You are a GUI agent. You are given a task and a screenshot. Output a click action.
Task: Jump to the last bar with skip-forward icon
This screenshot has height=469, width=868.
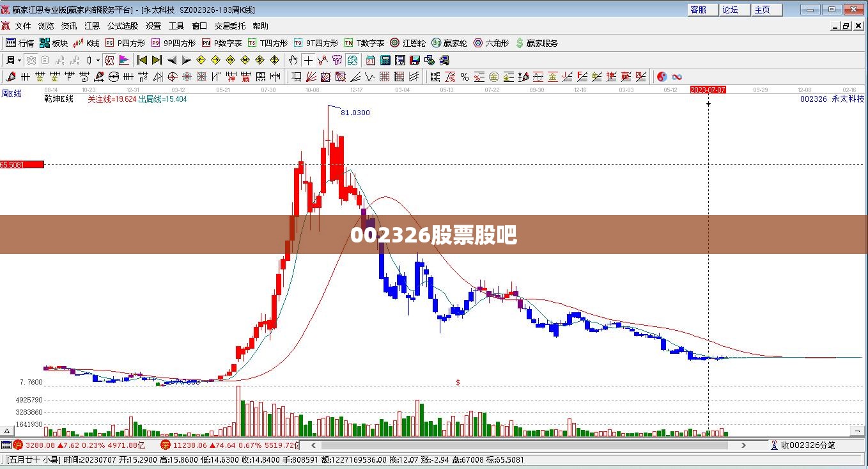157,60
